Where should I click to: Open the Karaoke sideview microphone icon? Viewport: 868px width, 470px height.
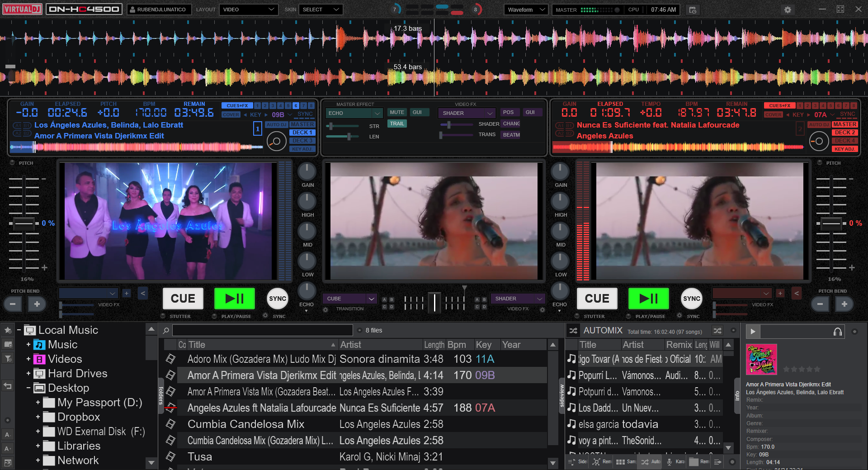[670, 462]
